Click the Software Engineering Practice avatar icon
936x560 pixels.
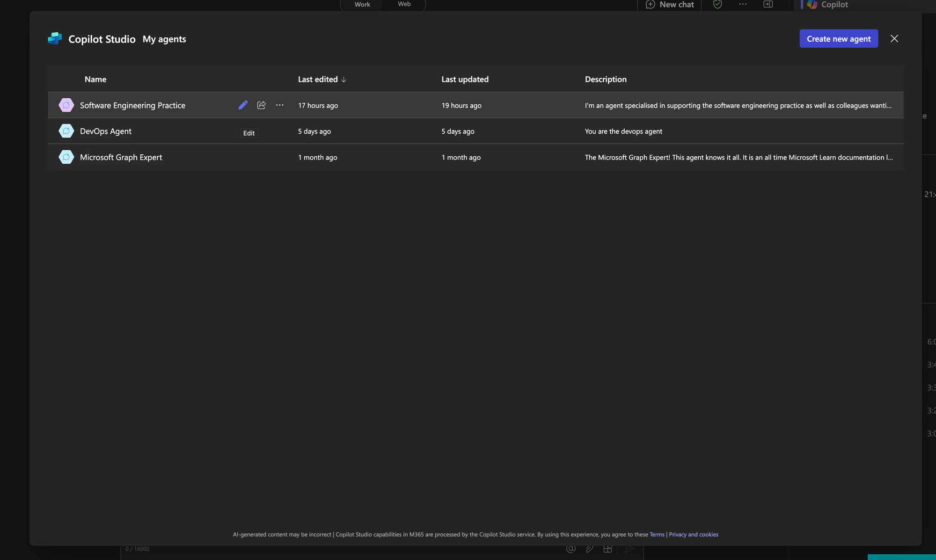66,105
